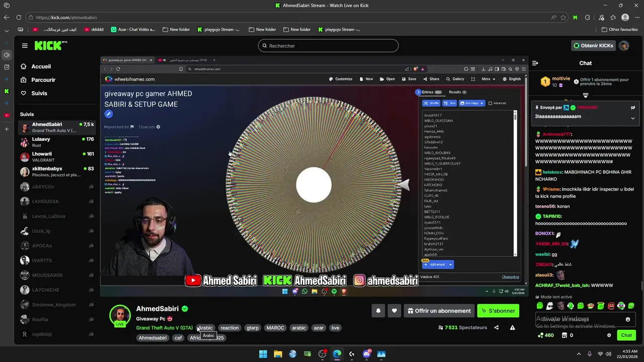Click the MAROC tag
The height and width of the screenshot is (362, 644).
pos(275,328)
